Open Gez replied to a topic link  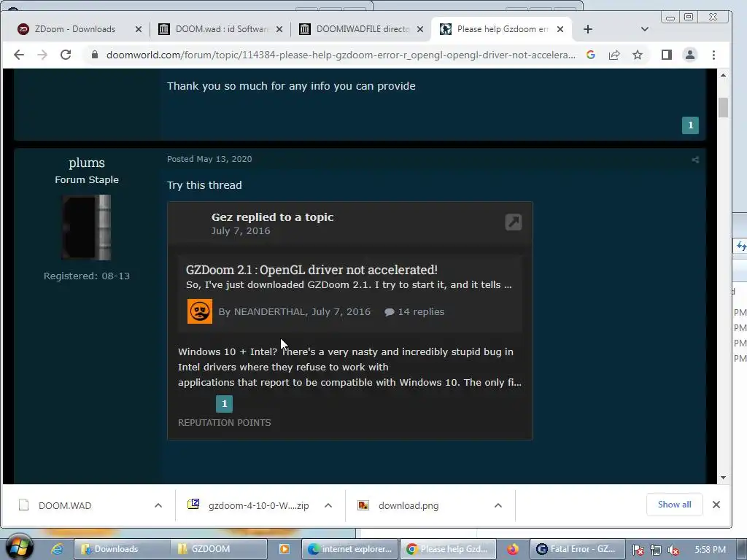[x=273, y=217]
